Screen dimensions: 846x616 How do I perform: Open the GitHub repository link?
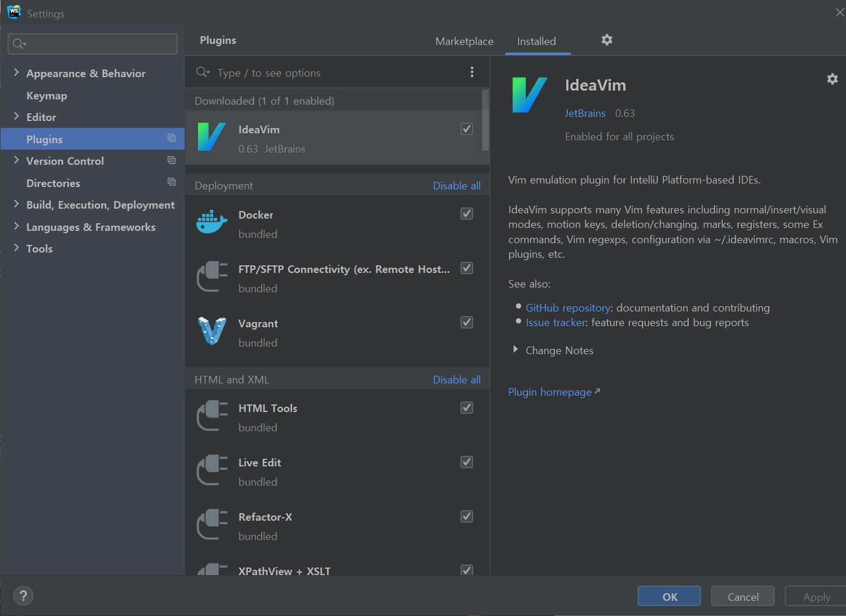[568, 308]
